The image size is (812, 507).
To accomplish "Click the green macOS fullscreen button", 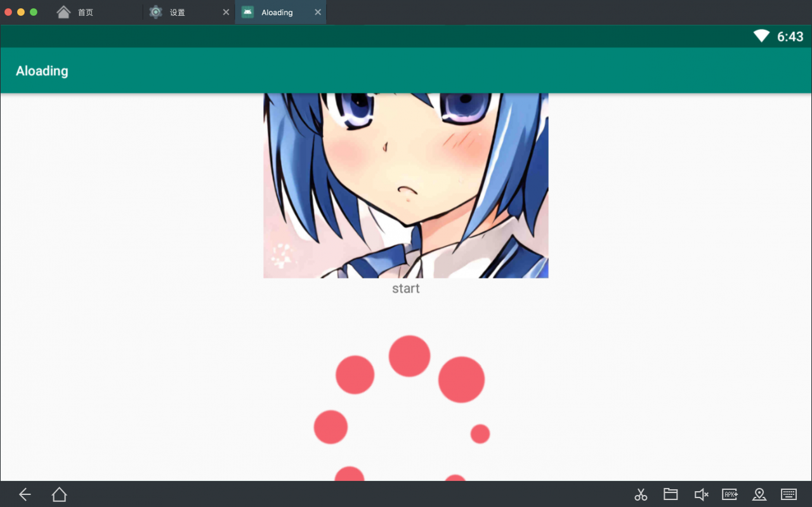I will pyautogui.click(x=34, y=12).
